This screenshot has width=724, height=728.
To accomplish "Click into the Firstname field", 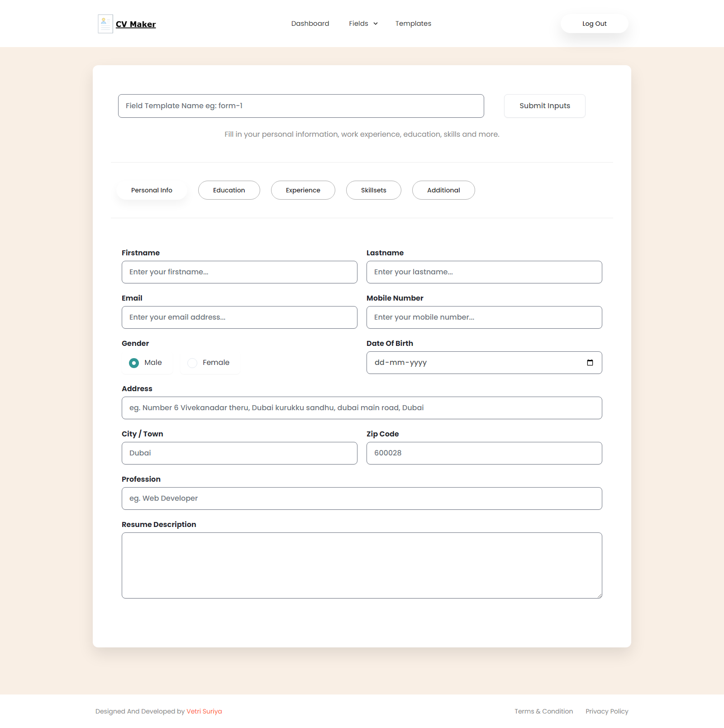I will 239,272.
